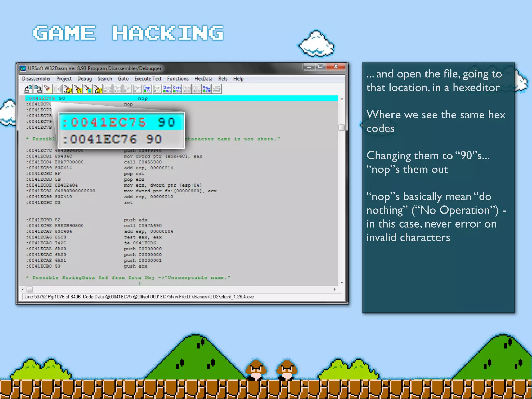Open the Refs menu
532x399 pixels.
tap(223, 79)
